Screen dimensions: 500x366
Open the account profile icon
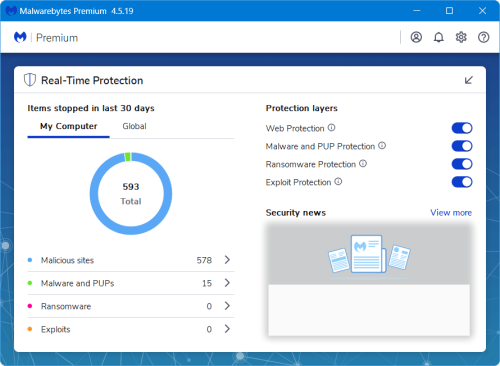[416, 37]
